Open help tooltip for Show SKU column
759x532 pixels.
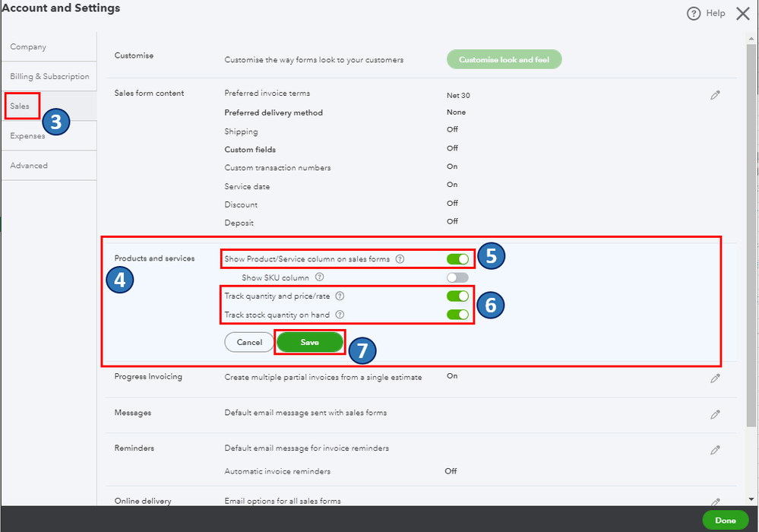pos(320,277)
